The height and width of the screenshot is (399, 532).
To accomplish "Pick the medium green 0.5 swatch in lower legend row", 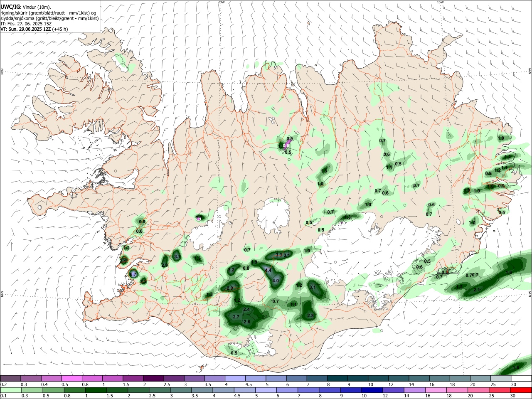I will click(53, 390).
